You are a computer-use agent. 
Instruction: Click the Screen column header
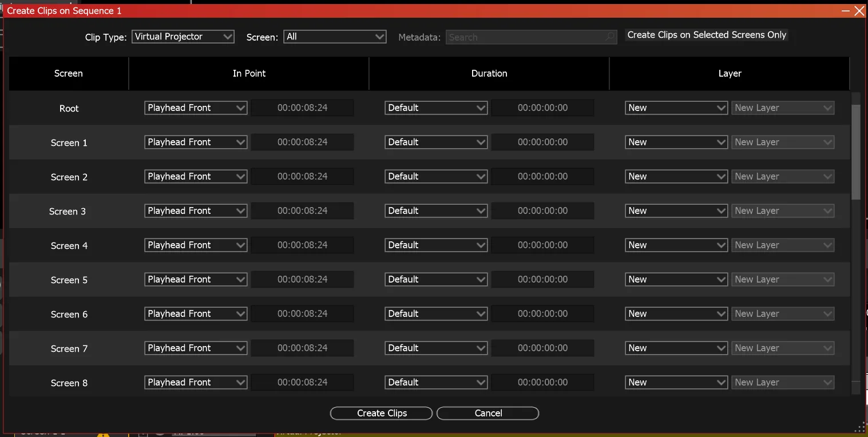pos(69,73)
